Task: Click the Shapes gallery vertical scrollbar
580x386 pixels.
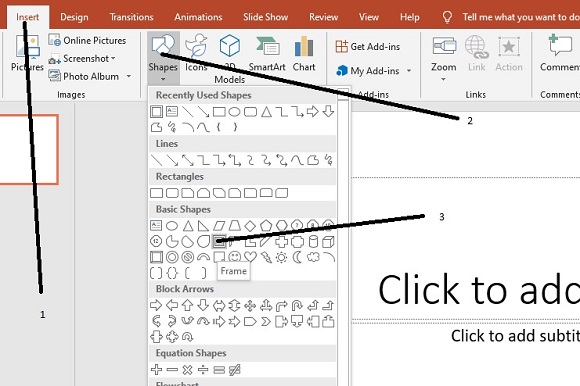Action: (x=343, y=237)
